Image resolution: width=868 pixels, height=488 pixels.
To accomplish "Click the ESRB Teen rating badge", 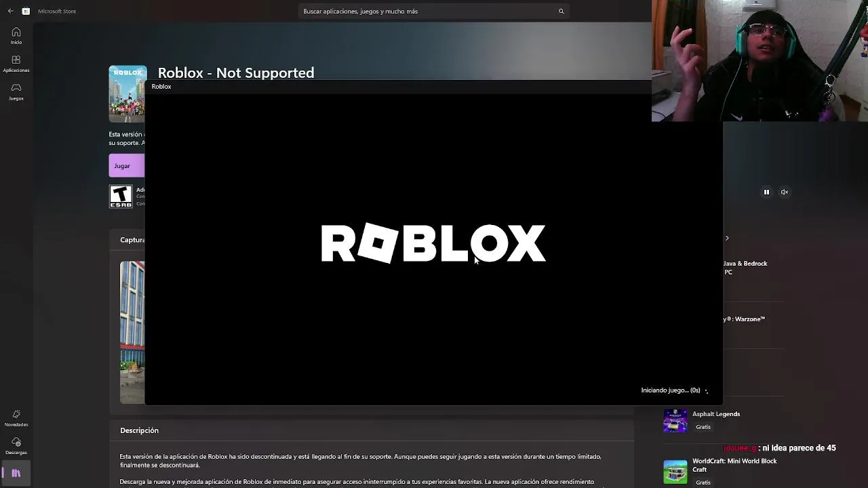I will pyautogui.click(x=121, y=196).
